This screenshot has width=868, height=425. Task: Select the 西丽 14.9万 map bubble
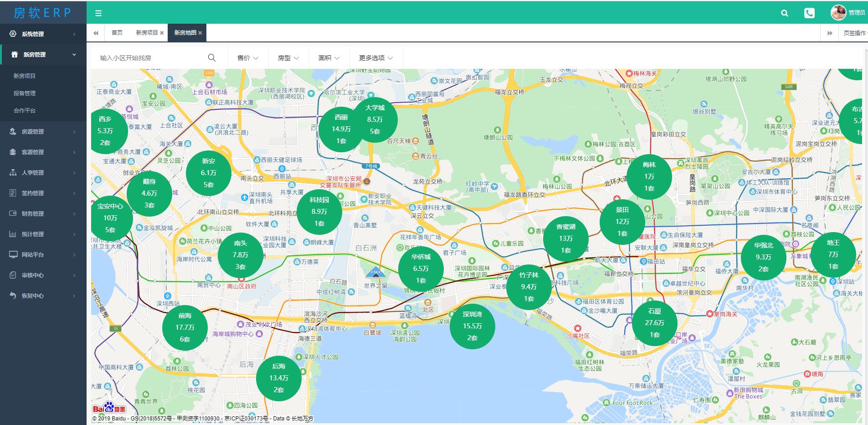[x=341, y=129]
